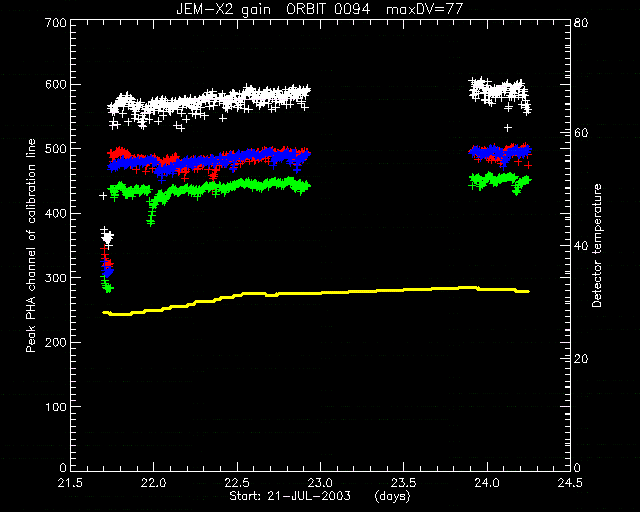Screen dimensions: 640x512
Task: Click the 23.0 tick label on x-axis
Action: pyautogui.click(x=320, y=483)
